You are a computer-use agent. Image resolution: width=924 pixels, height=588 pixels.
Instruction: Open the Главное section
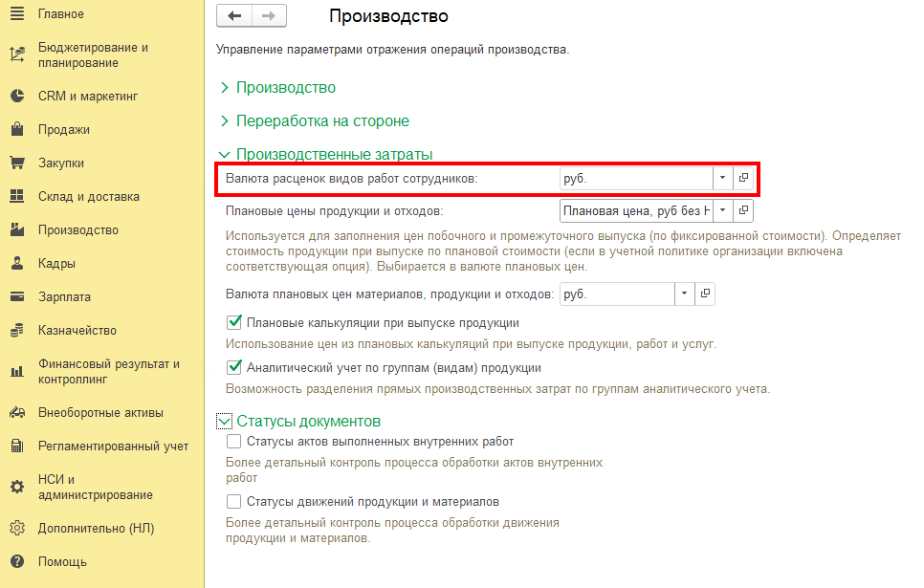(61, 14)
